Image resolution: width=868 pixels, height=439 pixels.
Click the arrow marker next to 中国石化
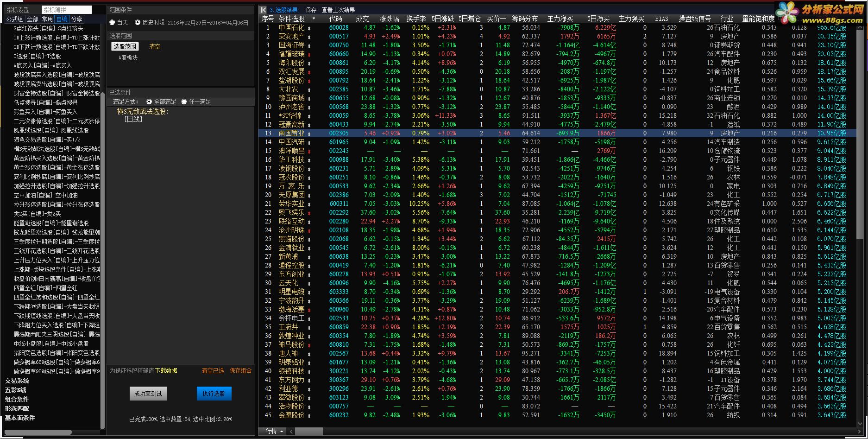(x=309, y=28)
